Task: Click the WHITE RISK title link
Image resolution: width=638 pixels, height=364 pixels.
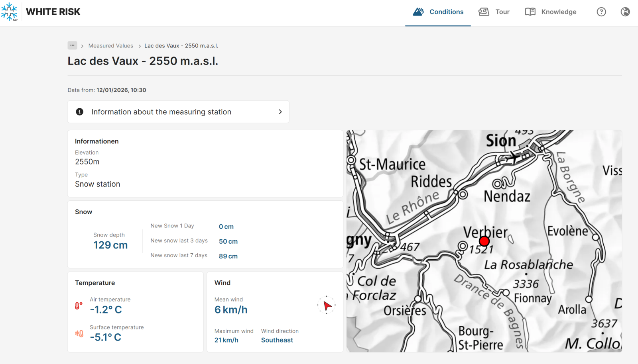Action: point(53,12)
